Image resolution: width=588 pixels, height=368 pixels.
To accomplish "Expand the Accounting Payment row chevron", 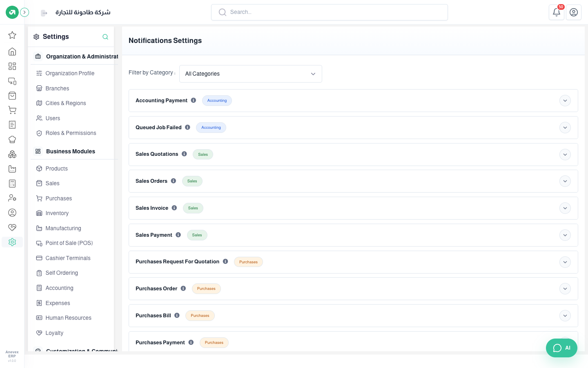I will pos(565,101).
